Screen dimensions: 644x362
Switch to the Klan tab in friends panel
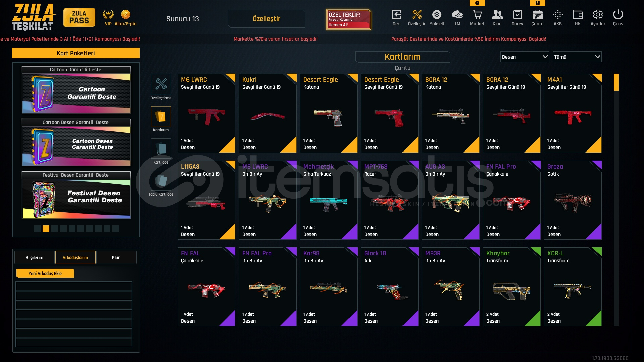pyautogui.click(x=116, y=257)
